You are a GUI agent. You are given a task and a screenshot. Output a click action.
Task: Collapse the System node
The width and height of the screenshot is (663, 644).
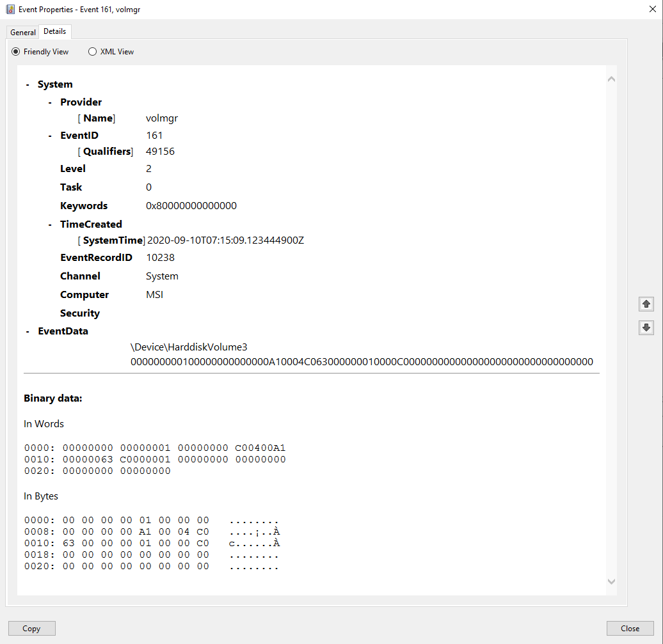click(28, 84)
